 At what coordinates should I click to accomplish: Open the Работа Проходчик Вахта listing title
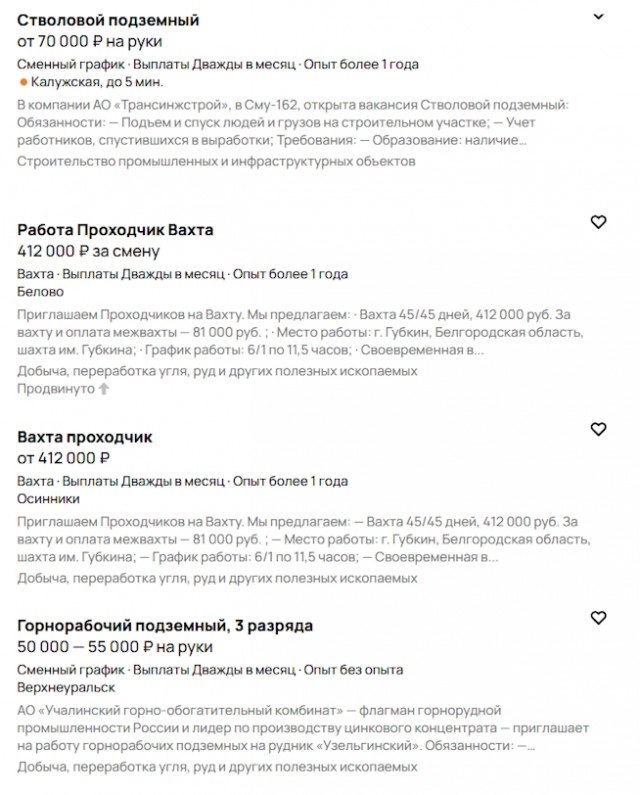(x=115, y=230)
